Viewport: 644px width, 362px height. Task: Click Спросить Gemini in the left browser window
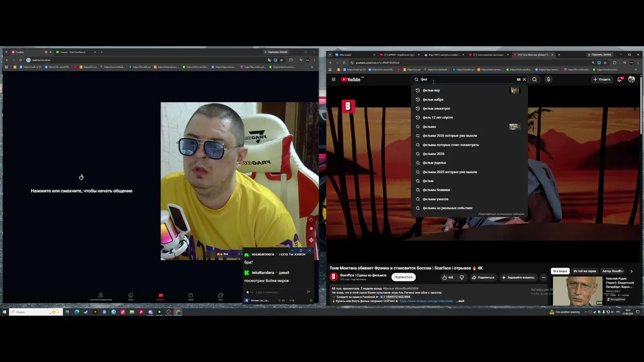[x=276, y=52]
